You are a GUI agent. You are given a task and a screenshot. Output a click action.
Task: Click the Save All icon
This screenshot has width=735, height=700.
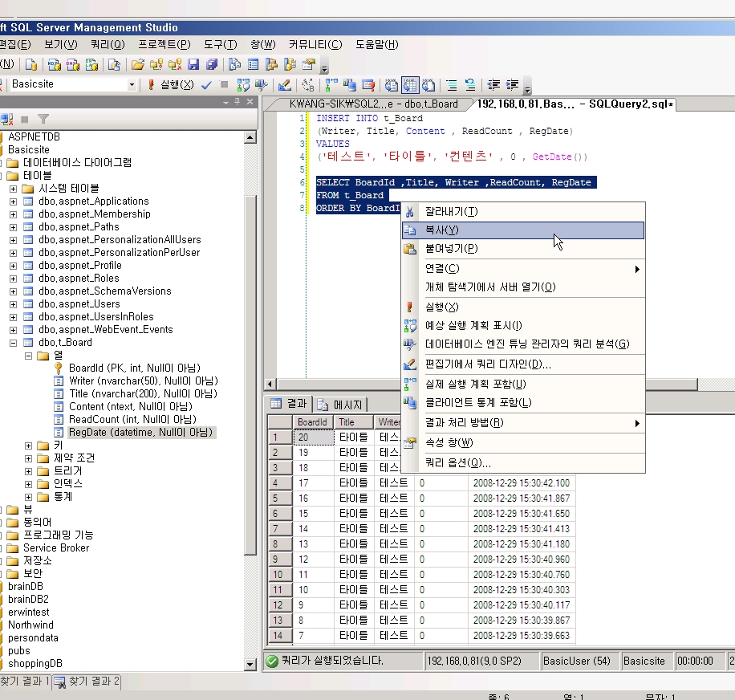tap(212, 64)
